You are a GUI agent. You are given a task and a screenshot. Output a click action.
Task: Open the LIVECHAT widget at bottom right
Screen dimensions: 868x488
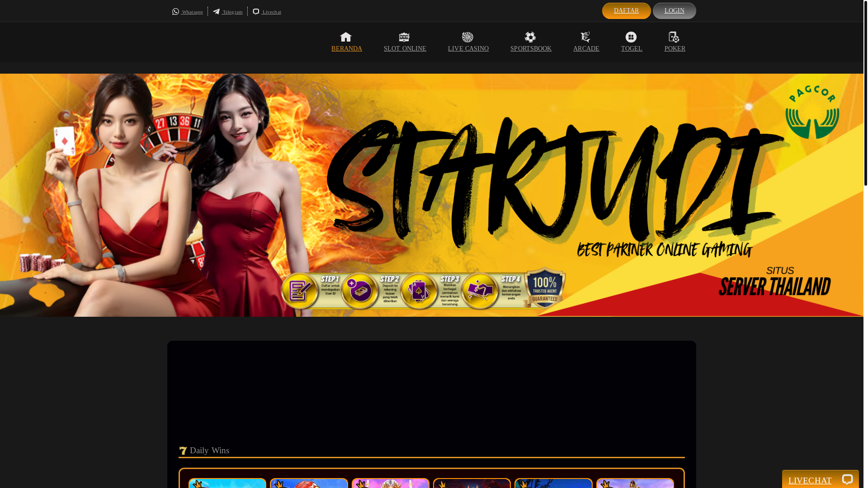tap(821, 479)
